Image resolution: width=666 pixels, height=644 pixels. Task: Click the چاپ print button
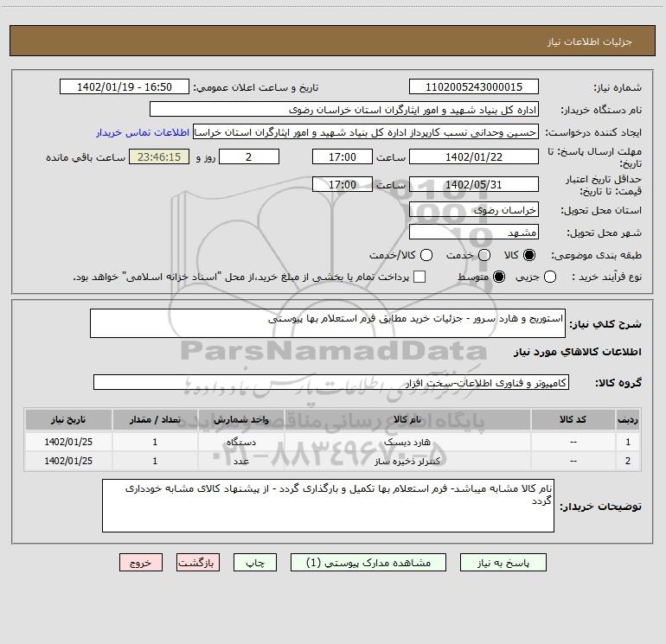(255, 563)
